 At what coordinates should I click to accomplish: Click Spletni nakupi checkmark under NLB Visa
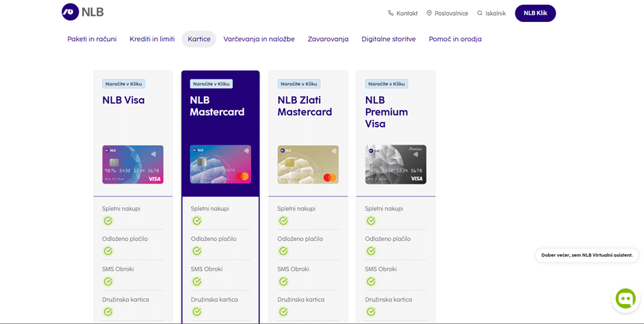pyautogui.click(x=108, y=221)
